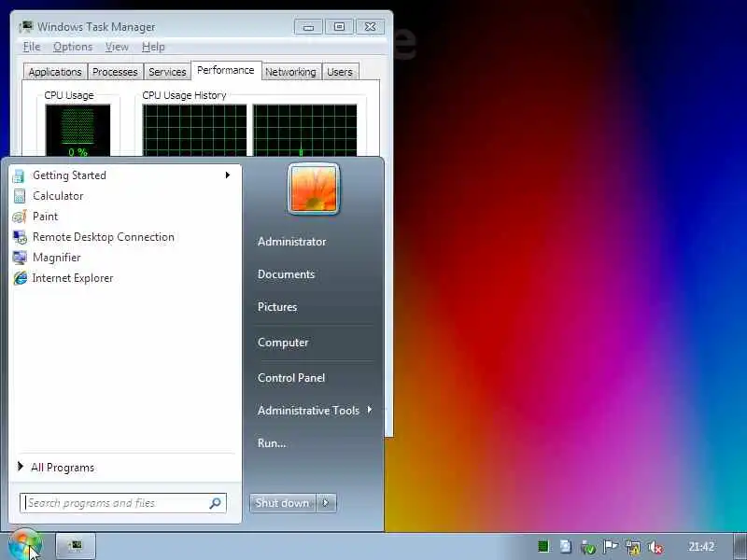Open the View menu in Task Manager
Viewport: 747px width, 560px height.
(x=117, y=47)
